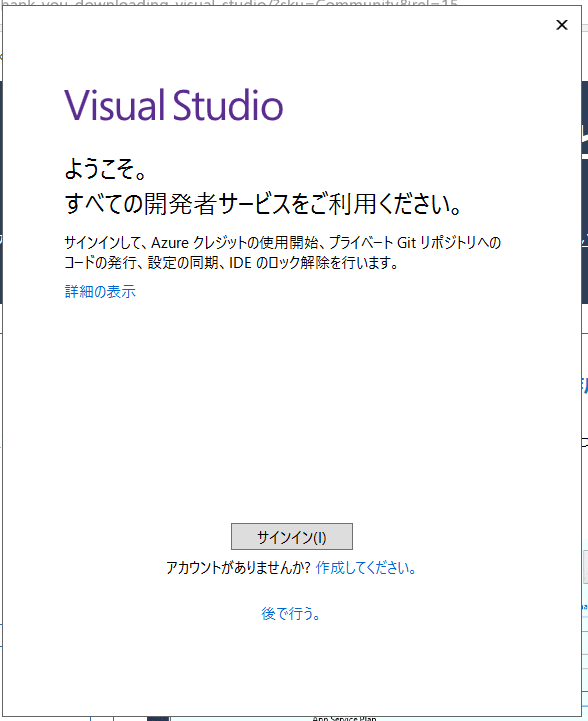Close the Visual Studio welcome dialog
The image size is (588, 721).
pyautogui.click(x=562, y=25)
